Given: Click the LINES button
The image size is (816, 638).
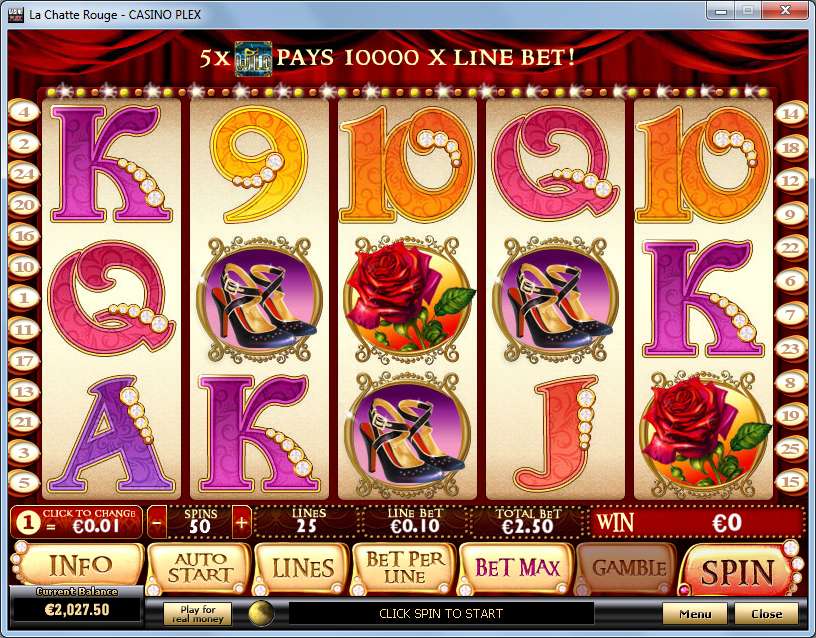Looking at the screenshot, I should point(302,568).
